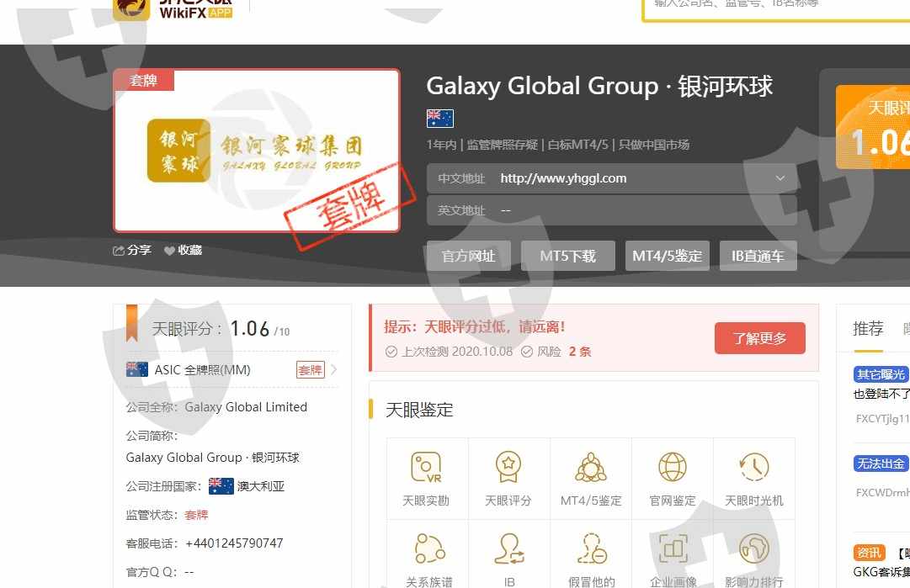Click the 分享 share icon
The image size is (910, 588).
[119, 251]
